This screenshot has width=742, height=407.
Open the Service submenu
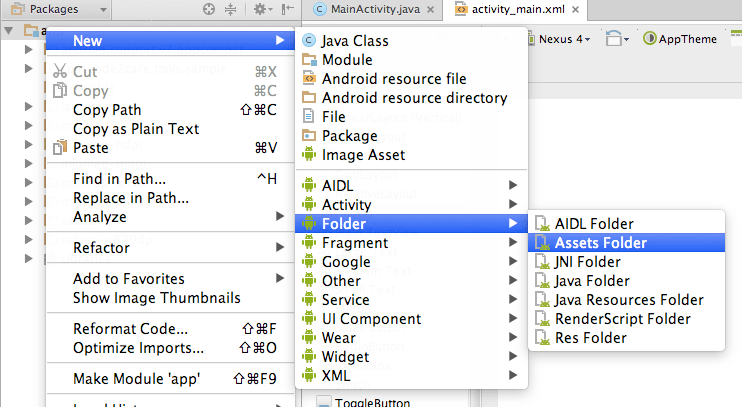pos(411,300)
